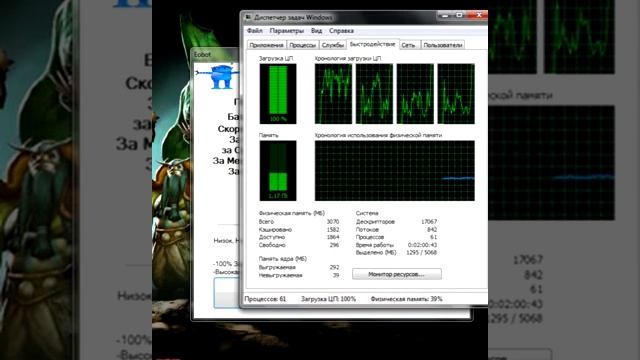Viewport: 640px width, 360px height.
Task: Click the Время работы value 0:02:00:43
Action: click(x=422, y=245)
